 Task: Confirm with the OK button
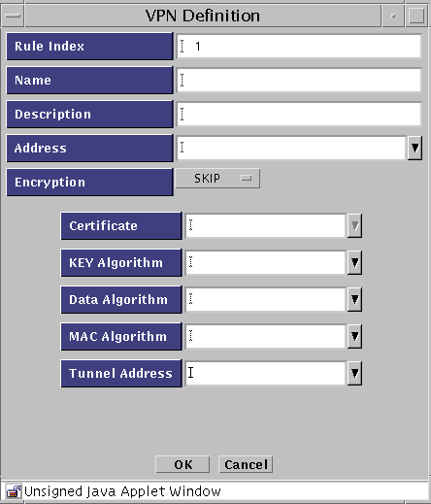pyautogui.click(x=182, y=464)
